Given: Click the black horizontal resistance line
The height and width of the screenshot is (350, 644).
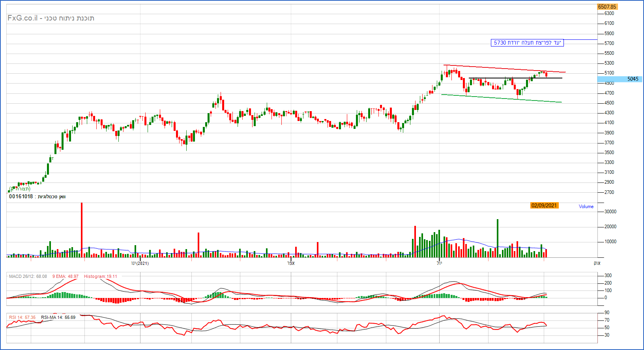Looking at the screenshot, I should point(513,78).
